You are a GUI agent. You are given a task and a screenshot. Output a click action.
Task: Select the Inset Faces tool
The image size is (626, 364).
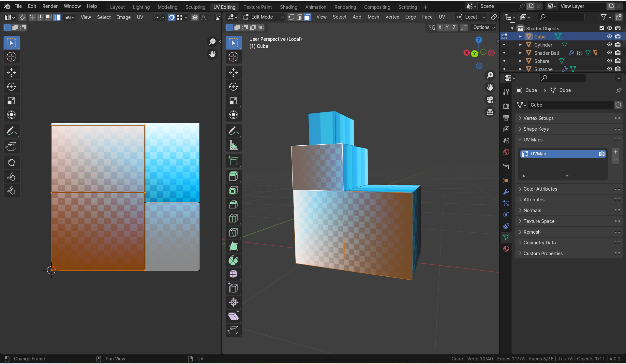[233, 190]
